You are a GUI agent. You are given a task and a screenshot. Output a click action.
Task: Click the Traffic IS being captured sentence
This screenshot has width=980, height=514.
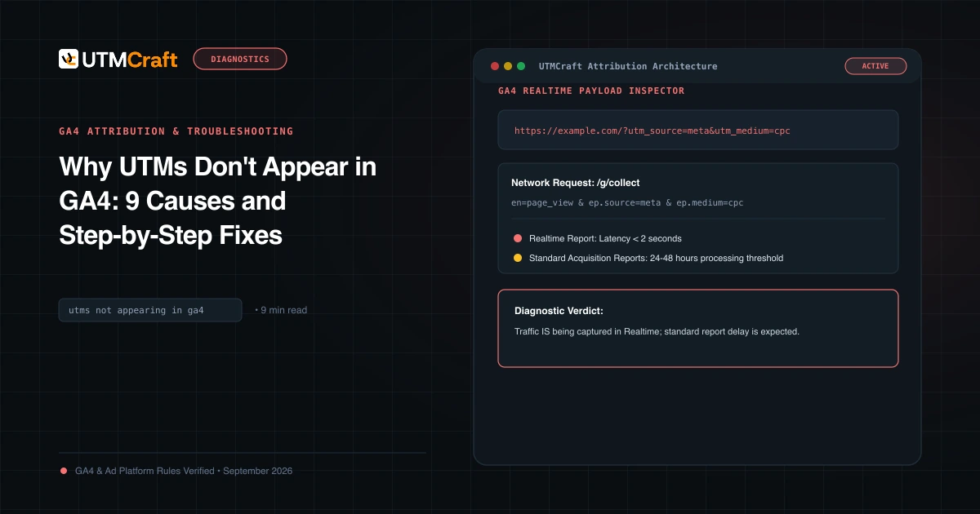point(657,332)
